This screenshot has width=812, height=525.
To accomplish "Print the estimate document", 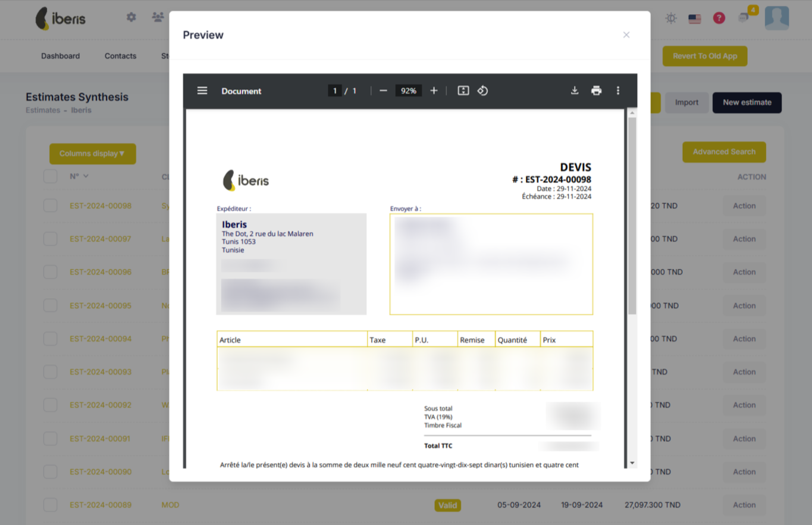I will (596, 91).
